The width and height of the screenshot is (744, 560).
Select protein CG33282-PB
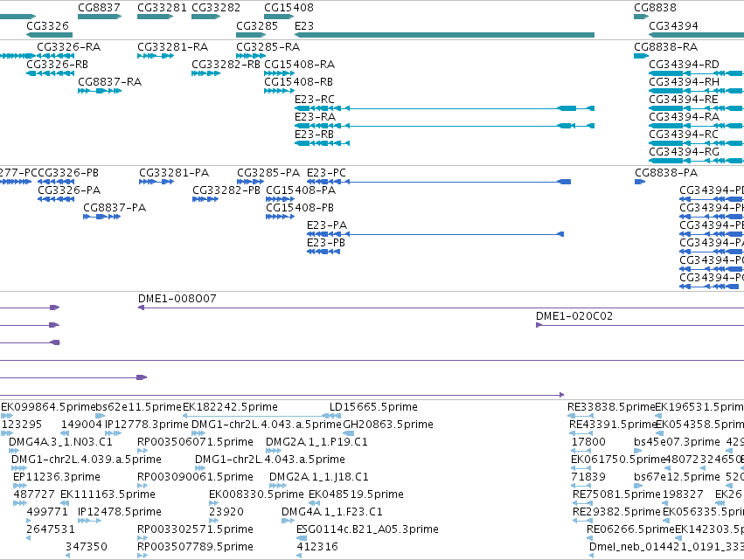click(205, 199)
